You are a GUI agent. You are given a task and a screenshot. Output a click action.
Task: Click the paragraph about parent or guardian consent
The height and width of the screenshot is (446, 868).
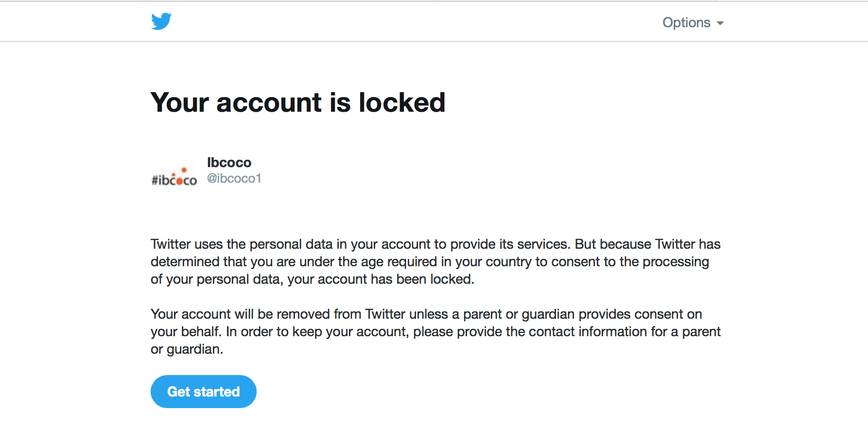tap(435, 331)
